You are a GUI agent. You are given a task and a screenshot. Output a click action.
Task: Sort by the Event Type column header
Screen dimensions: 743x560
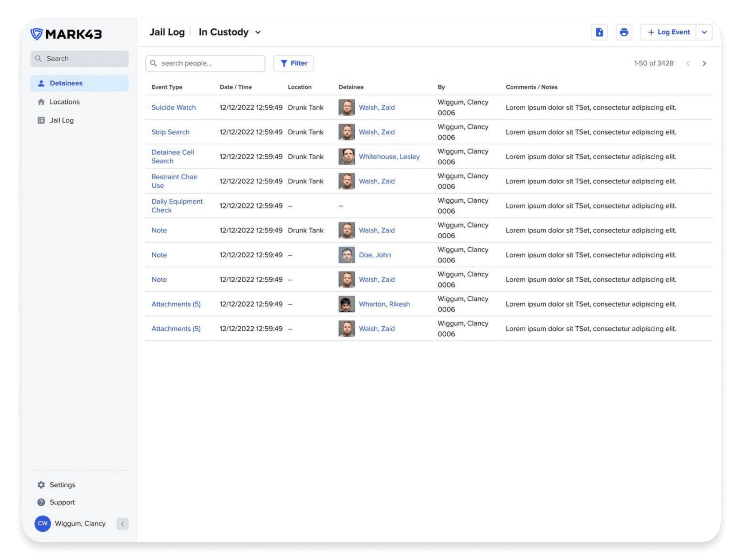[x=167, y=87]
